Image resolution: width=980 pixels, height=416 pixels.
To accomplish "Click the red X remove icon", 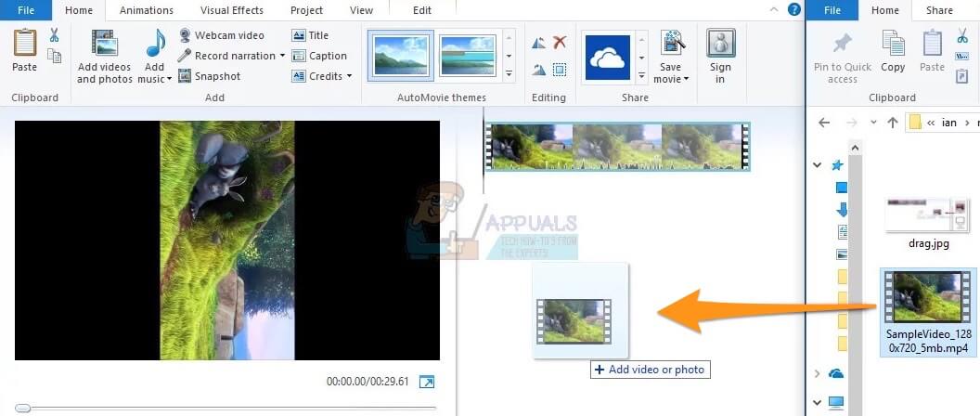I will pyautogui.click(x=560, y=43).
